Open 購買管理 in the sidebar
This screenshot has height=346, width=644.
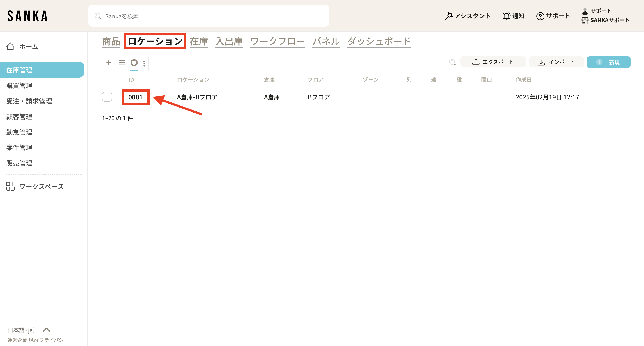pyautogui.click(x=19, y=86)
